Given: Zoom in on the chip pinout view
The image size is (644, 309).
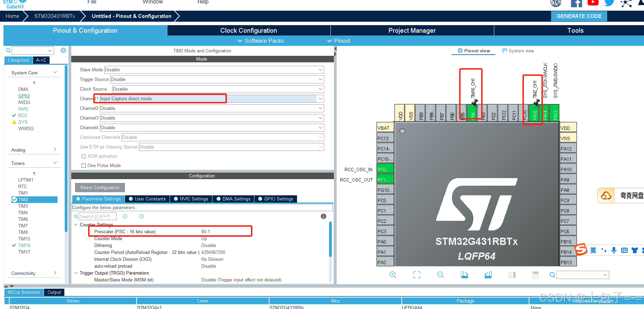Looking at the screenshot, I should tap(393, 275).
